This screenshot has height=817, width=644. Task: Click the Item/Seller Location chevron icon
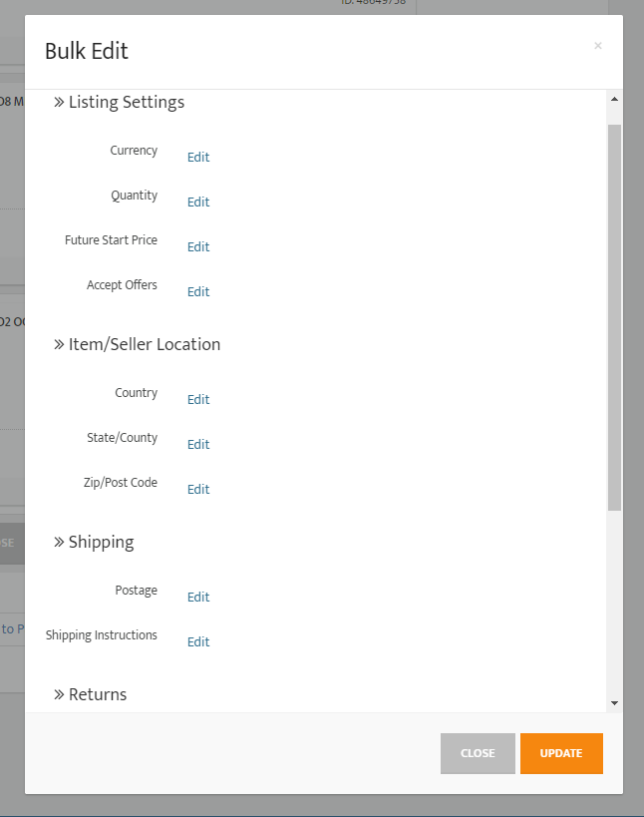[59, 344]
